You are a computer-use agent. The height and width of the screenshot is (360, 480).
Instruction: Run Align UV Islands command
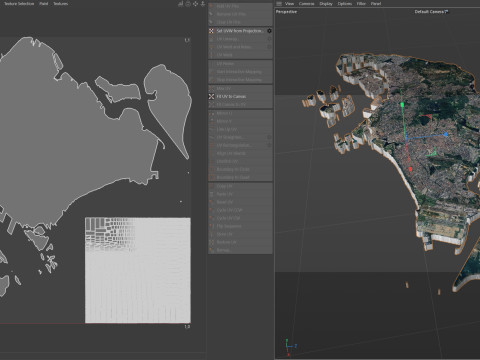[x=240, y=153]
